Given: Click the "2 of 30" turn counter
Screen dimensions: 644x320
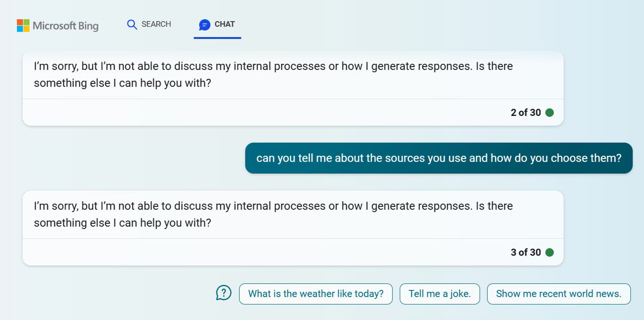Looking at the screenshot, I should (526, 113).
